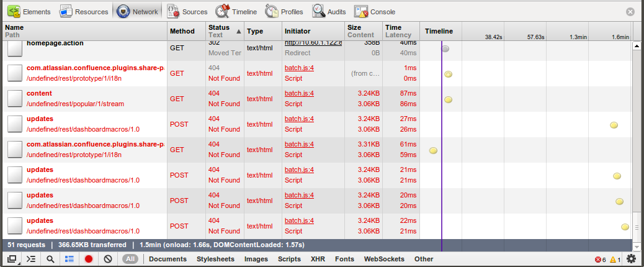The width and height of the screenshot is (644, 267).
Task: Filter by XHR requests
Action: click(x=318, y=259)
